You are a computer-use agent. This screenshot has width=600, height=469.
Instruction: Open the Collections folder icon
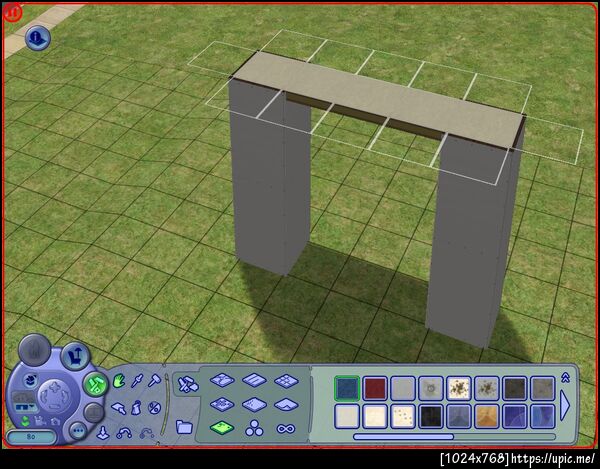point(184,427)
